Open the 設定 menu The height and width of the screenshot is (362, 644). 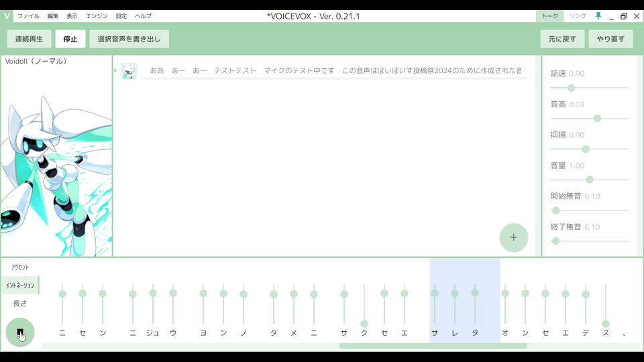pyautogui.click(x=121, y=16)
